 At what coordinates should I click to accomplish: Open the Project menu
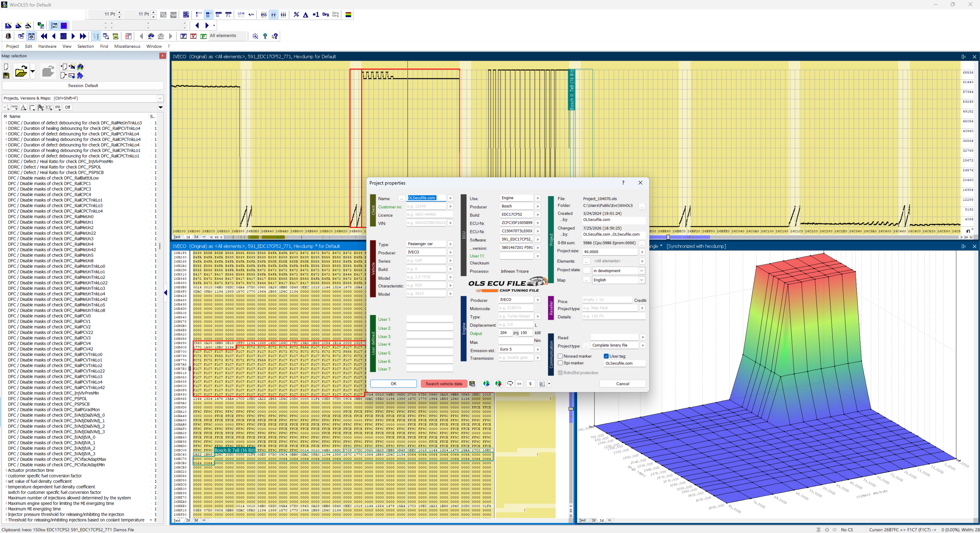coord(13,46)
